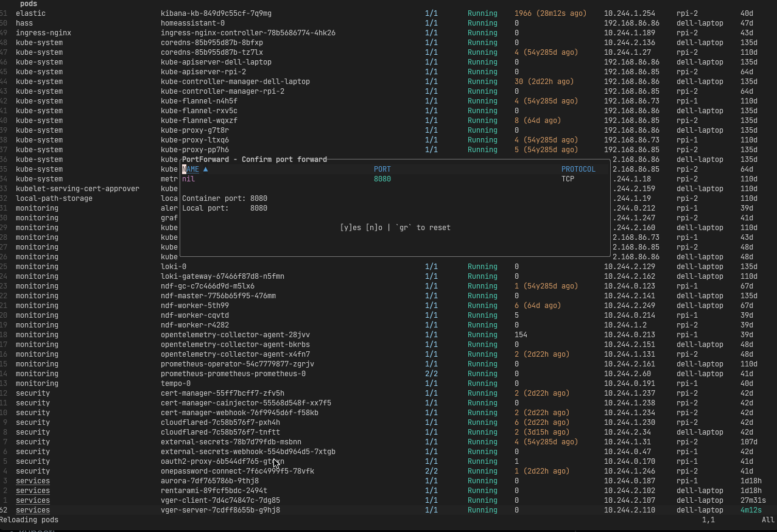Select opentelemetry-collector-agent-28jvv pod
The image size is (777, 532).
coord(235,335)
